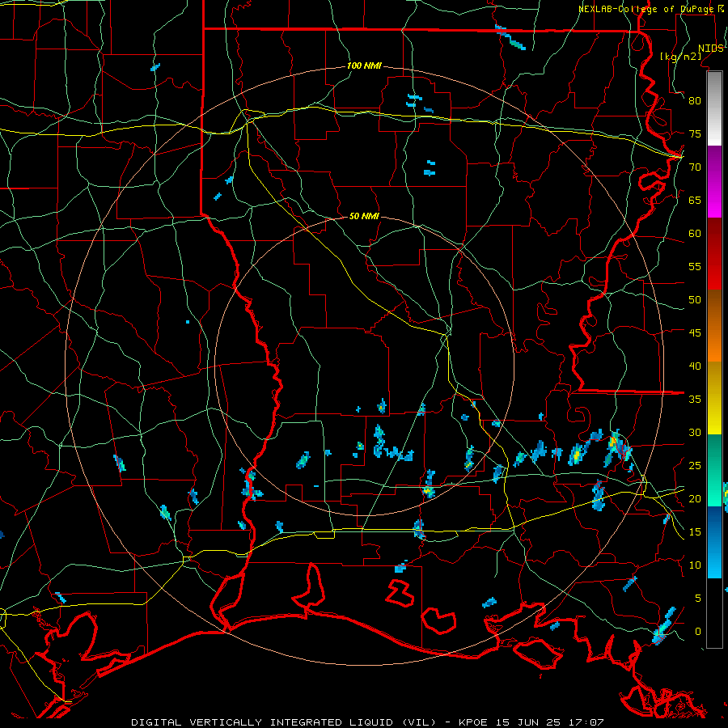Click the 0 value on the scale
Viewport: 728px width, 728px height.
pos(698,632)
